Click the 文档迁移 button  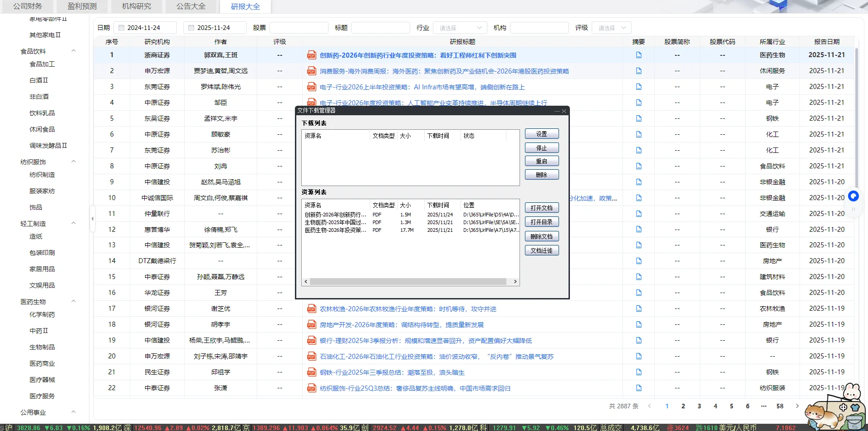click(x=542, y=250)
